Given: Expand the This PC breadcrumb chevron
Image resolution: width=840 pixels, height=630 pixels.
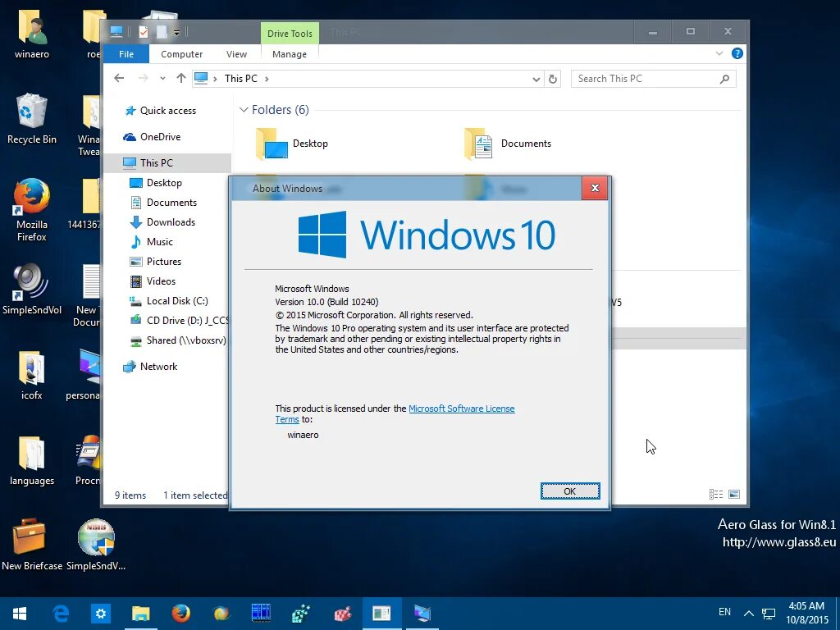Looking at the screenshot, I should tap(267, 79).
